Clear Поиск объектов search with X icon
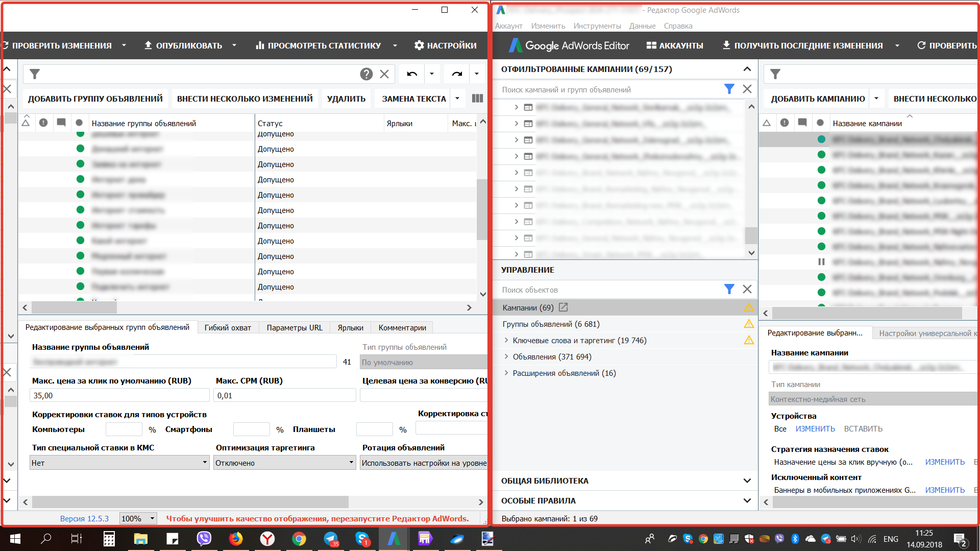 [x=747, y=289]
